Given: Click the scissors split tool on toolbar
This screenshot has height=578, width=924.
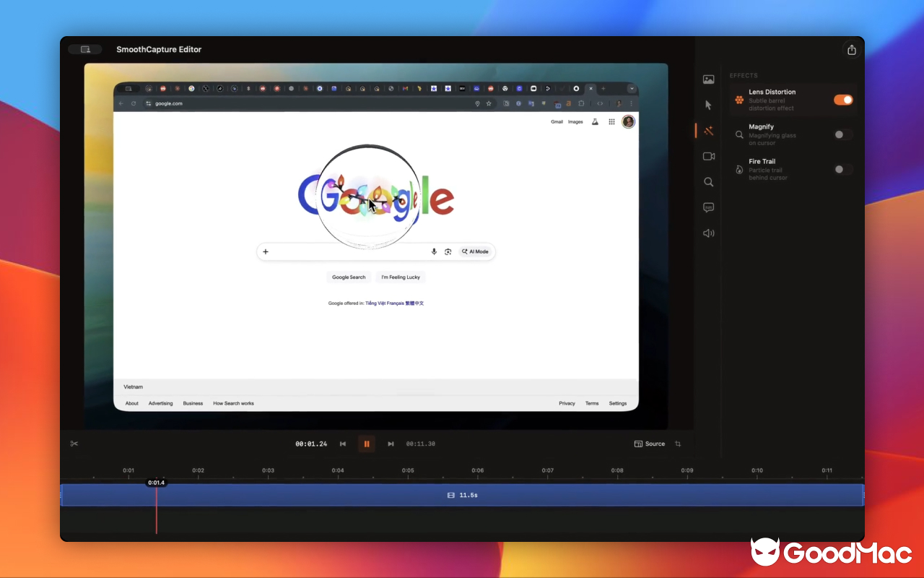Looking at the screenshot, I should (x=74, y=443).
